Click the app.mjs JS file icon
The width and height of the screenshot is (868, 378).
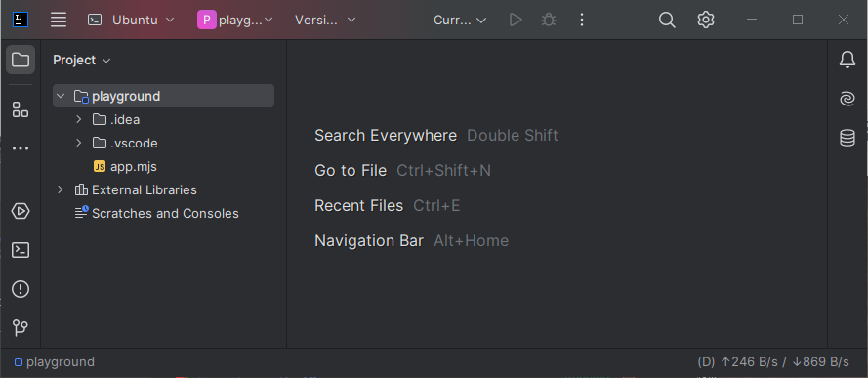(100, 167)
